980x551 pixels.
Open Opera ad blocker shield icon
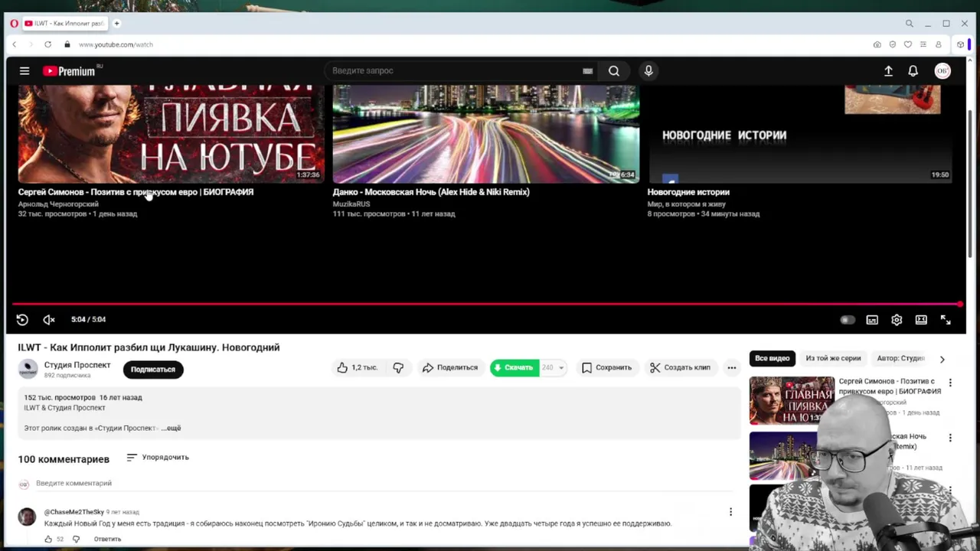point(892,44)
